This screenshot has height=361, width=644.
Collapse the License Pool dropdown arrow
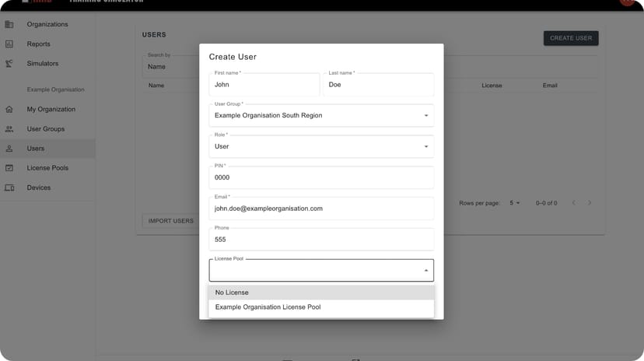[426, 270]
